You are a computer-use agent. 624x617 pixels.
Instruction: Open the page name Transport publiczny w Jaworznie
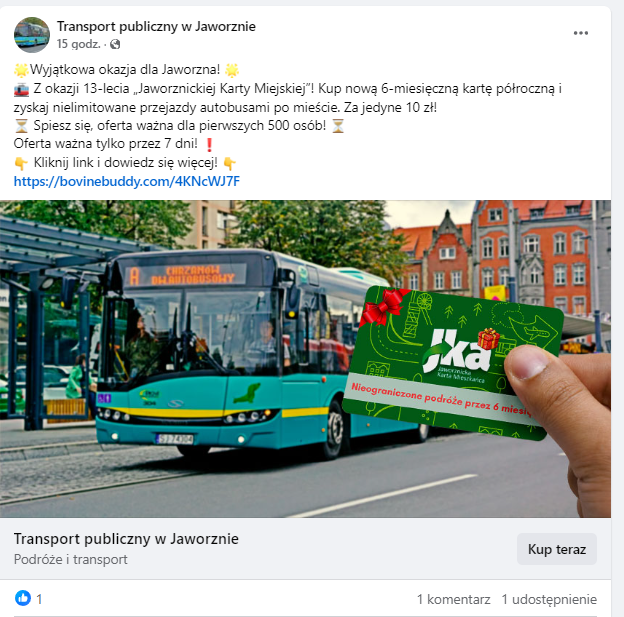156,26
